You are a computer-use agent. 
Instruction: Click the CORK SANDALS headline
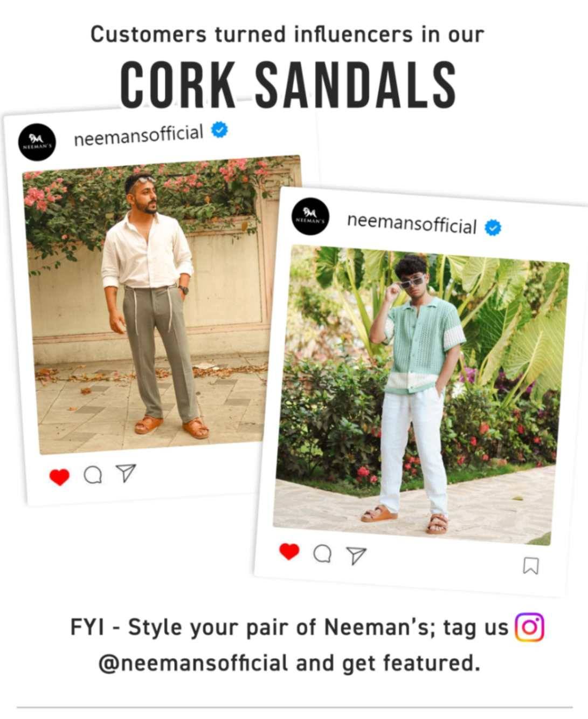coord(288,85)
